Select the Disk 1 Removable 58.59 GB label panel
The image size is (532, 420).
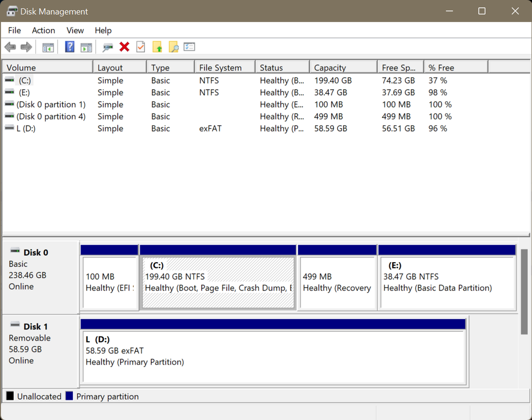41,351
